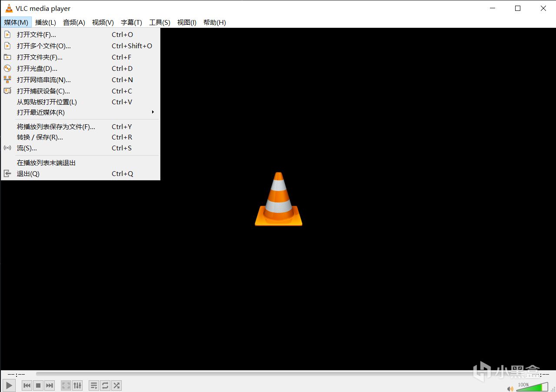556x392 pixels.
Task: Choose 转换 / 保存(R)... entry
Action: click(x=80, y=137)
